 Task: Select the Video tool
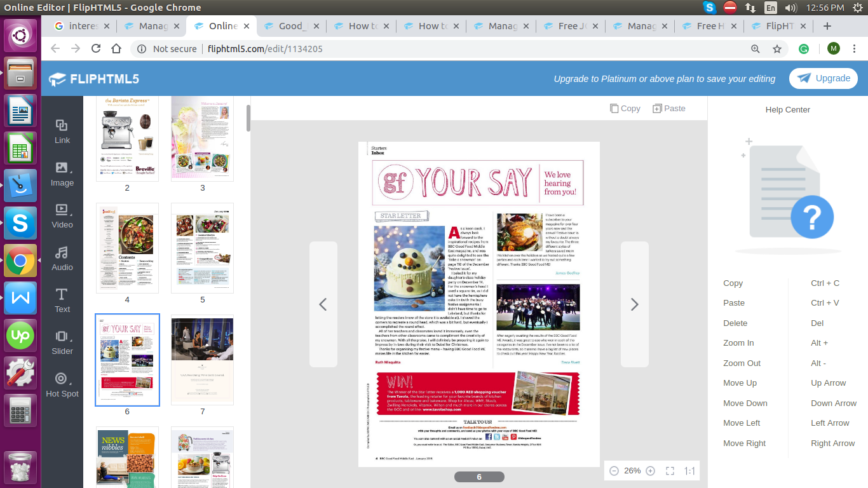coord(62,216)
